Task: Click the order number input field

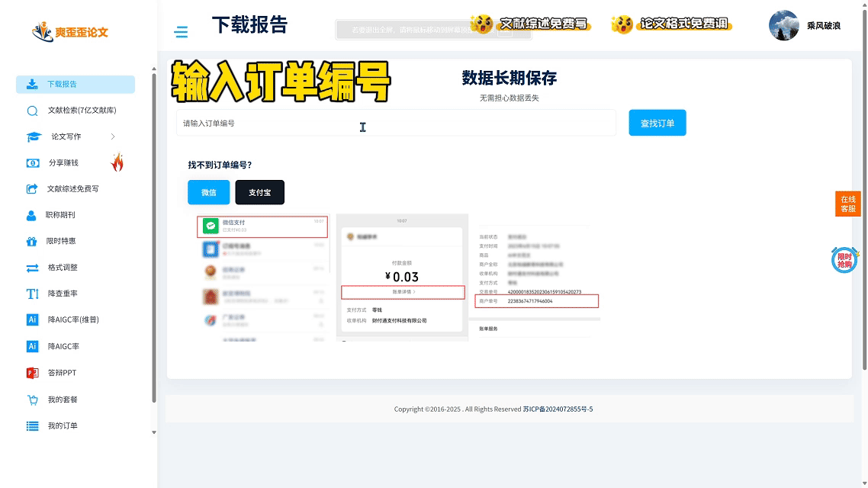Action: coord(395,123)
